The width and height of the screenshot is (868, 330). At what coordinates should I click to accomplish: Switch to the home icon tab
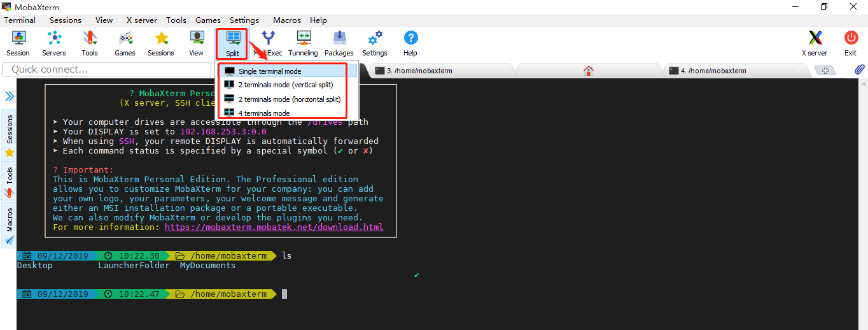(x=589, y=71)
